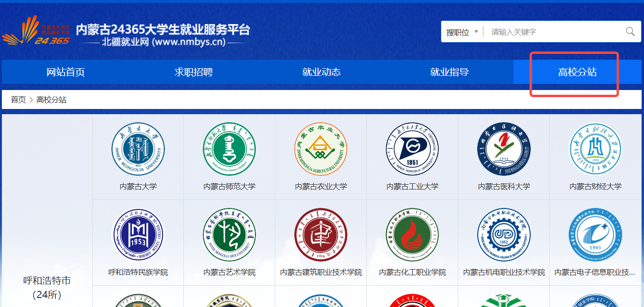Switch to the 就业动态 tab
The height and width of the screenshot is (307, 644).
tap(321, 72)
